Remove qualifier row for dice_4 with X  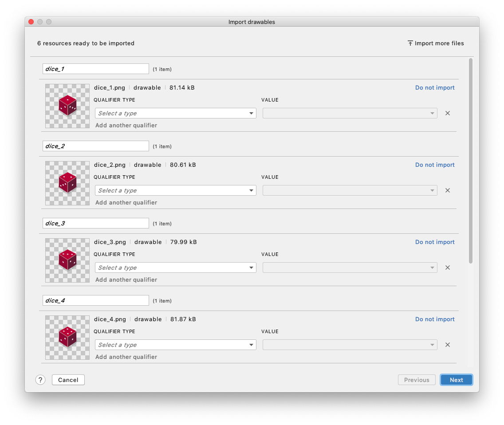(447, 345)
